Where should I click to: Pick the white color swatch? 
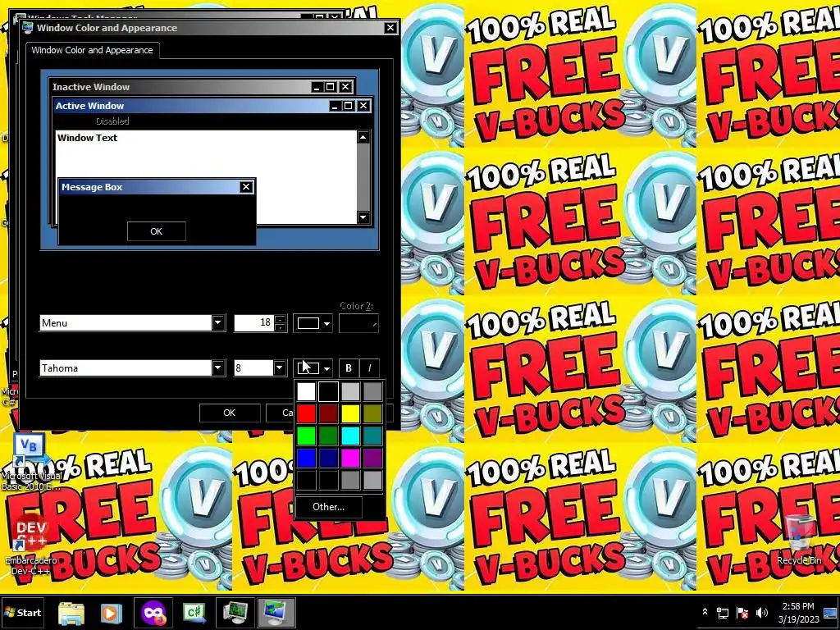tap(307, 391)
